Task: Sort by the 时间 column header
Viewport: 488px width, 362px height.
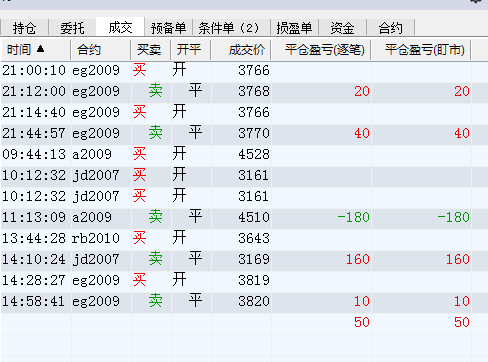Action: coord(35,50)
